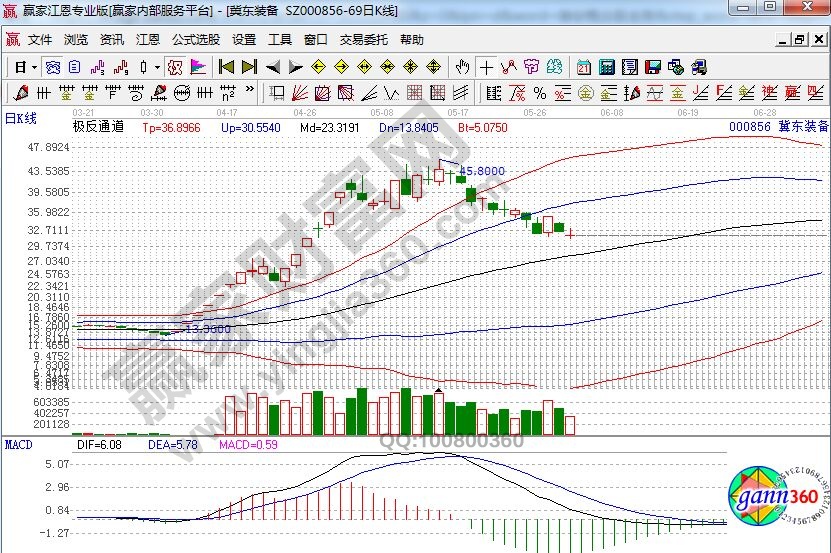Jump to first bar with skip-to-start icon
This screenshot has height=553, width=831.
click(x=226, y=67)
